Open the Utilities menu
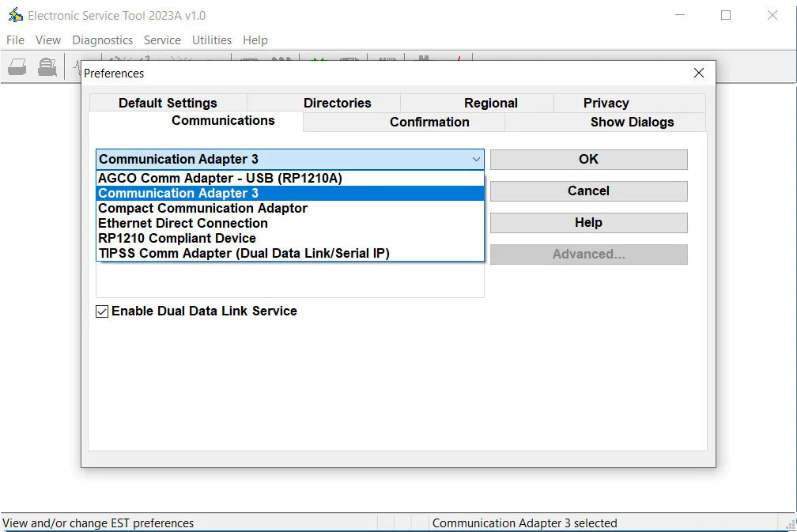Screen dimensions: 797x532 (x=212, y=40)
